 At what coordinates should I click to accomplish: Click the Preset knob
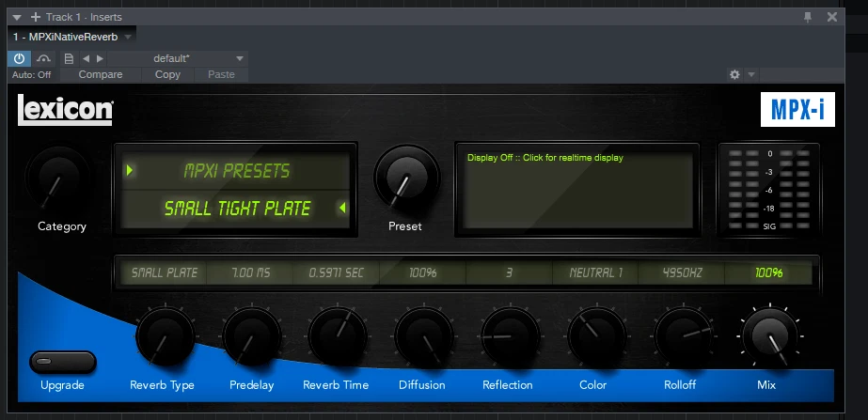tap(406, 178)
